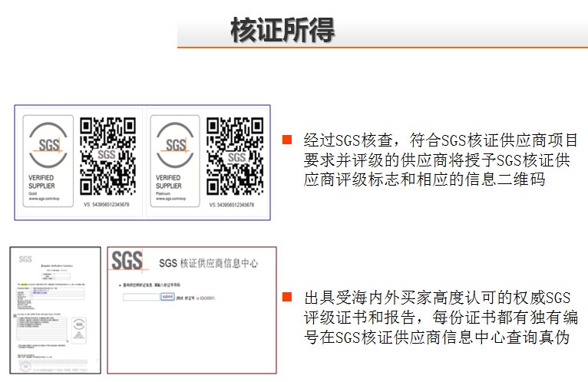Image resolution: width=588 pixels, height=382 pixels.
Task: Click the SGS logo at the top of the report thumbnail
Action: coord(25,259)
